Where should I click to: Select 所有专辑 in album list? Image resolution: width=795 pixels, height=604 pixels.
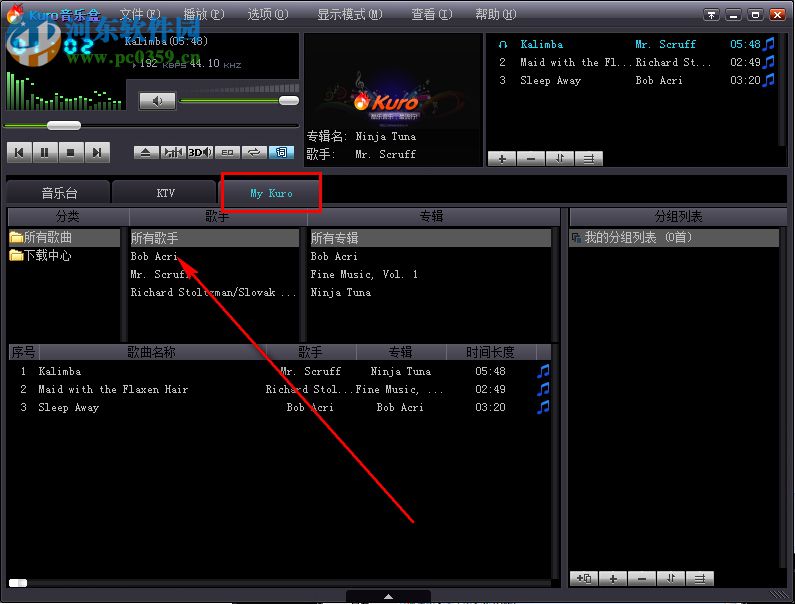(x=430, y=238)
